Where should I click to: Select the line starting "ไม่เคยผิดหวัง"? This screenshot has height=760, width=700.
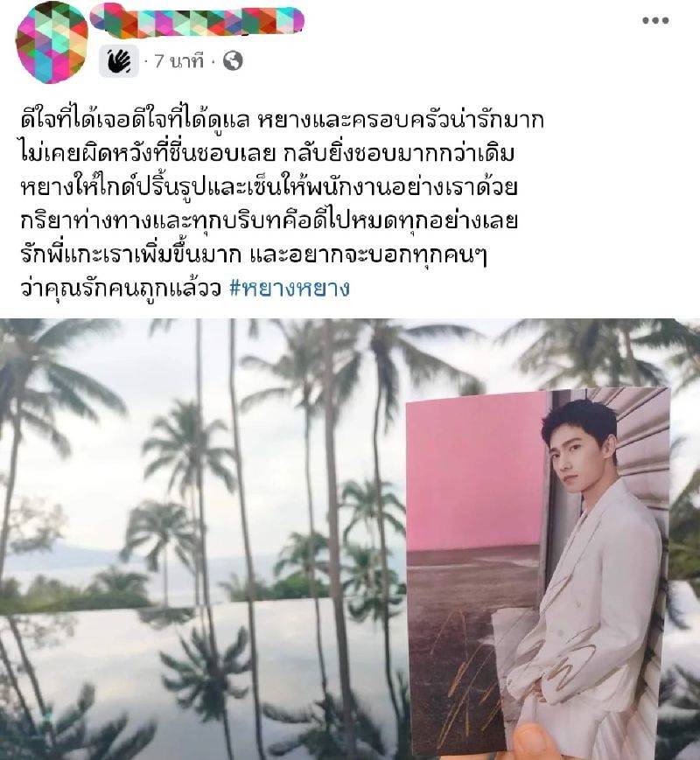267,153
